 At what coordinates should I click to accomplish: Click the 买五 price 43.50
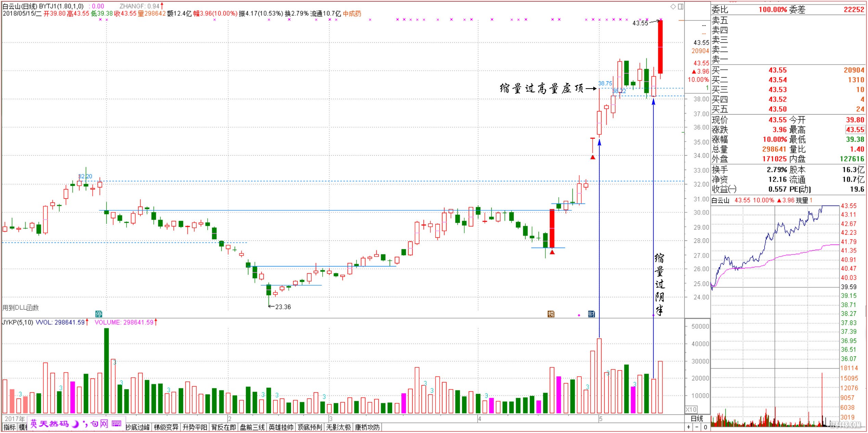778,109
